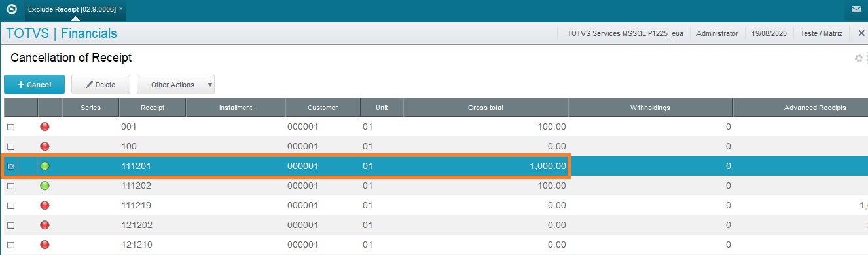868x255 pixels.
Task: Click red status dot of receipt 121202
Action: [x=45, y=225]
